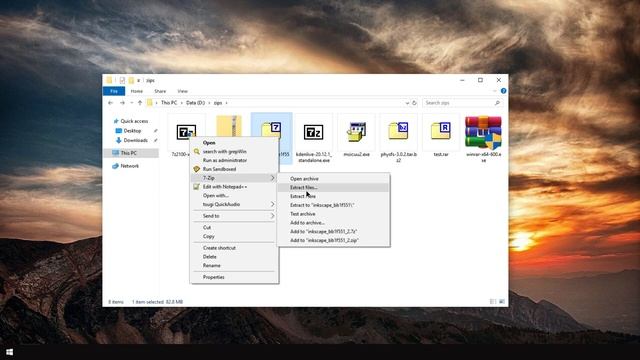
Task: Click the Forward navigation arrow
Action: (122, 103)
